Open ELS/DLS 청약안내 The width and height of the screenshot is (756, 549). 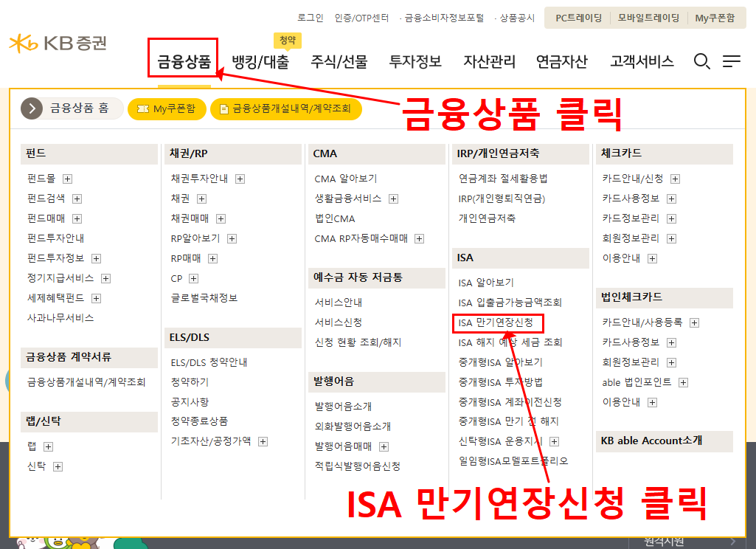coord(209,362)
